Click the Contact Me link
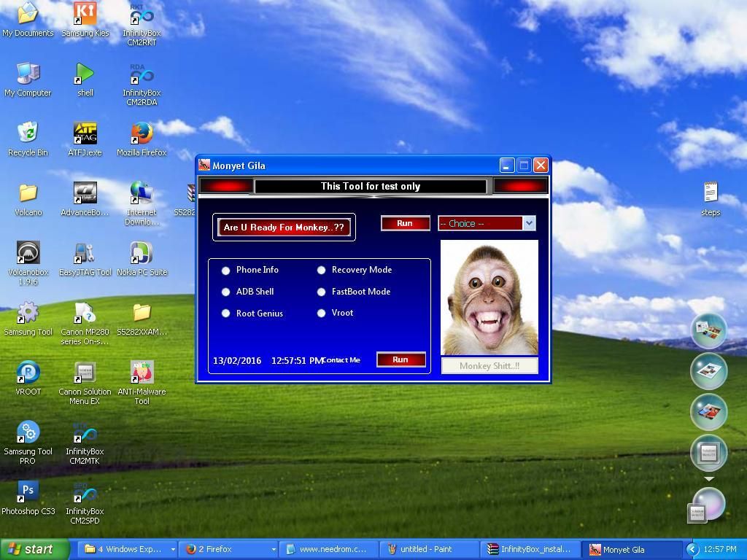Viewport: 747px width, 560px height. (x=341, y=360)
